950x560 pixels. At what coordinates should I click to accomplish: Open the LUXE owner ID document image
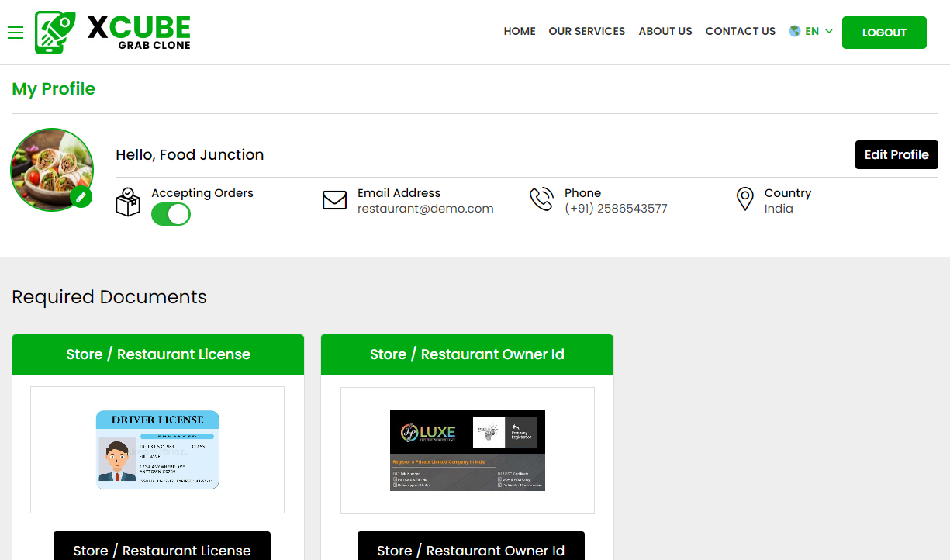pyautogui.click(x=468, y=450)
